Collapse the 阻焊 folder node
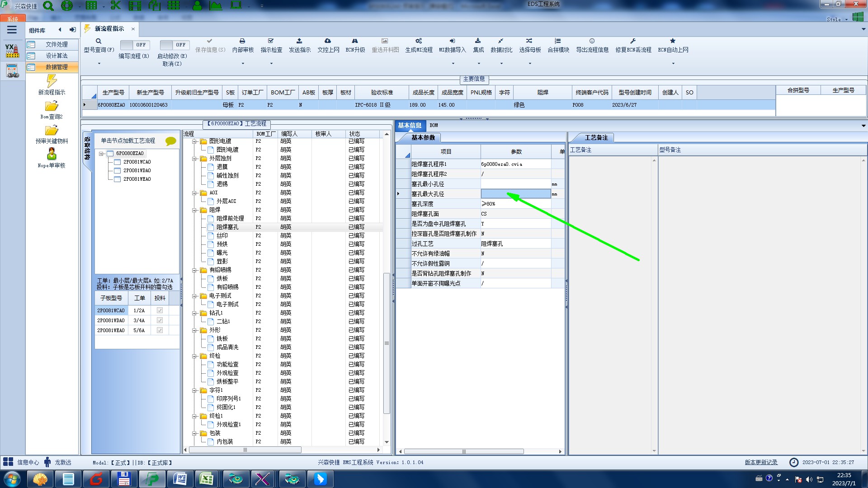The width and height of the screenshot is (868, 488). 194,210
